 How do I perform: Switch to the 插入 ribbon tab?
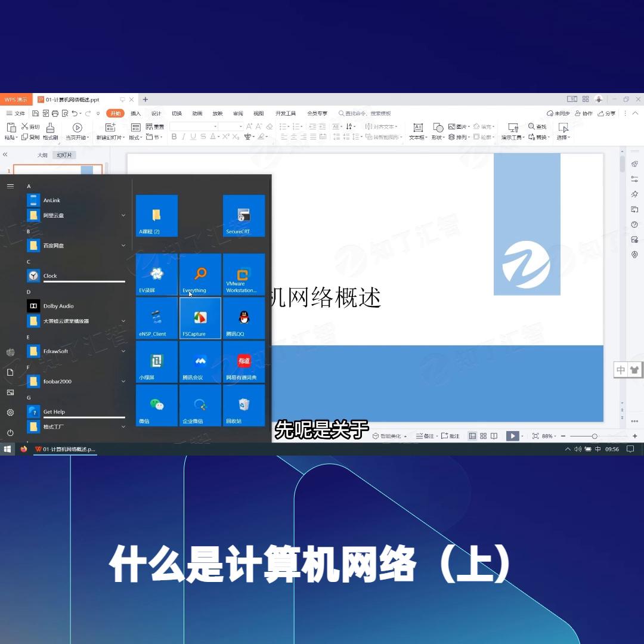[x=135, y=113]
